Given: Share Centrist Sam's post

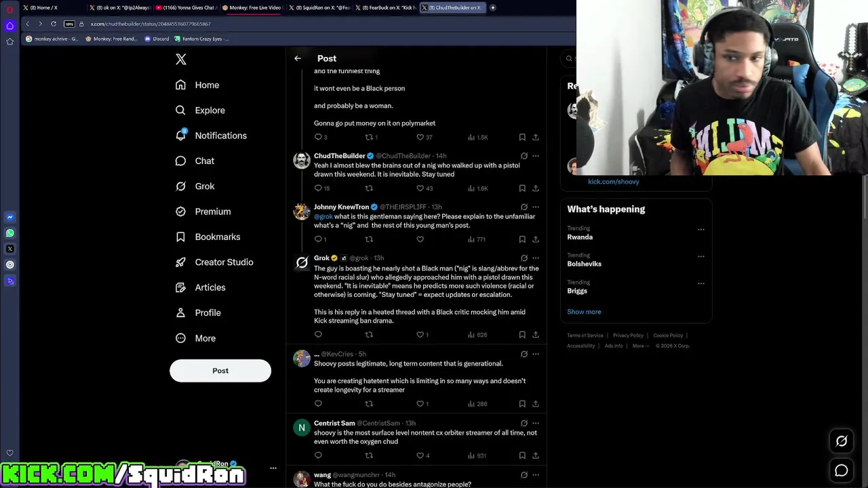Looking at the screenshot, I should tap(535, 455).
